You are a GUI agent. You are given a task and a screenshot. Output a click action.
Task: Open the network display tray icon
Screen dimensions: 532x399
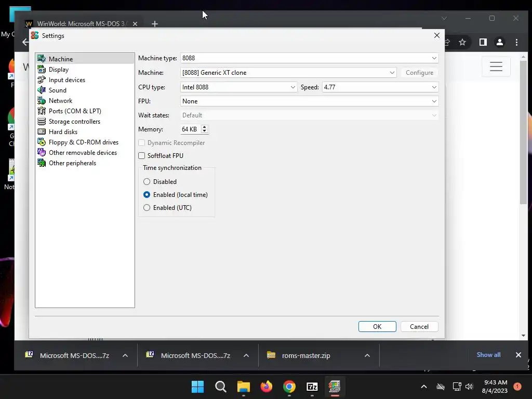[x=457, y=387]
